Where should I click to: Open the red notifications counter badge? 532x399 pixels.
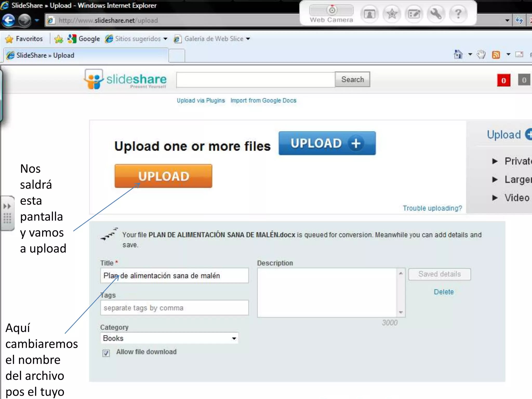click(x=503, y=81)
